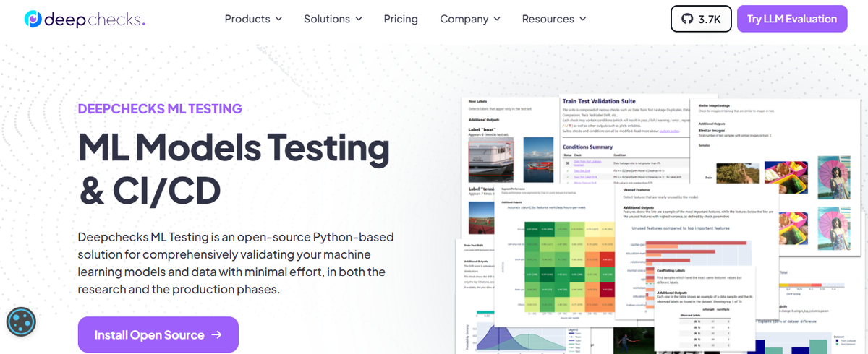
Task: Click the arrow in Install Open Source
Action: click(x=217, y=334)
